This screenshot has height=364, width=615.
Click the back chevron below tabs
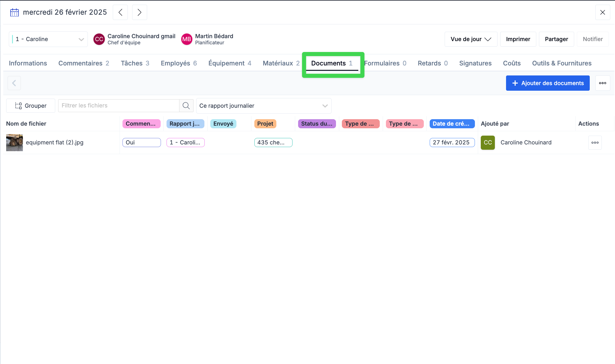tap(14, 83)
